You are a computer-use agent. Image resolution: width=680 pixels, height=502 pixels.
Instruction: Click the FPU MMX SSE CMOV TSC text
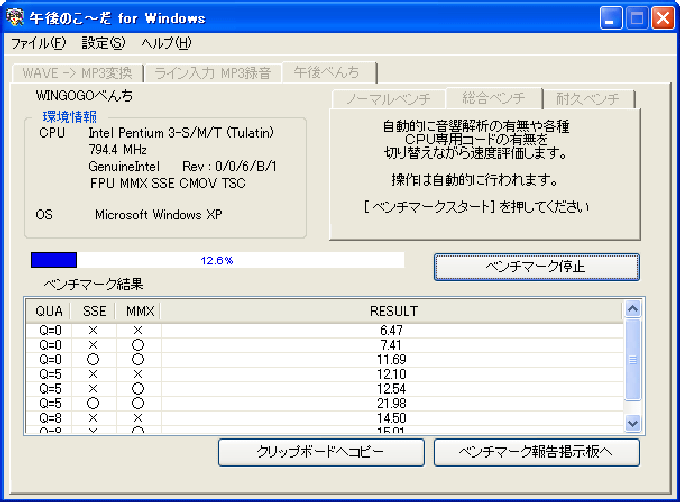168,183
